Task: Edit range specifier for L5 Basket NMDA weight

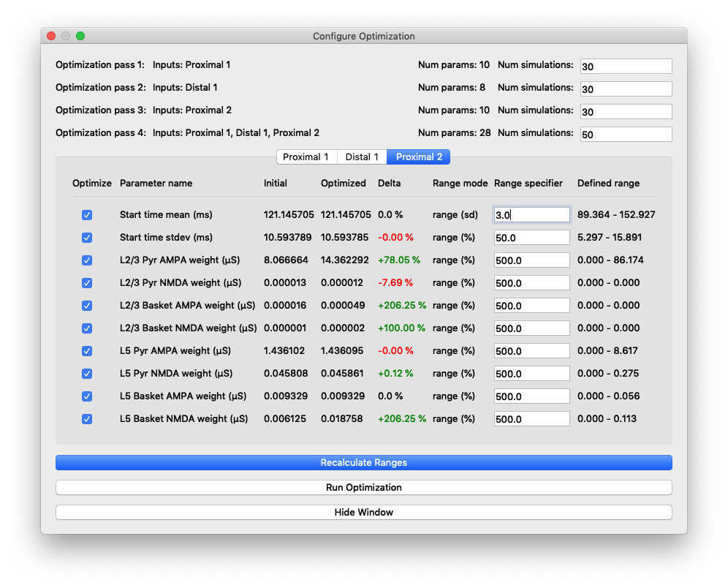Action: (x=531, y=419)
